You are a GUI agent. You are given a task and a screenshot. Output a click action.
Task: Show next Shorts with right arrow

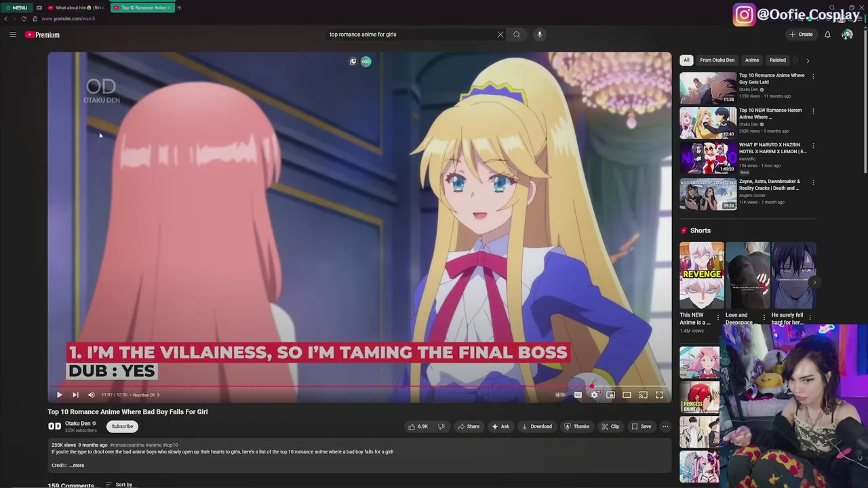[814, 282]
